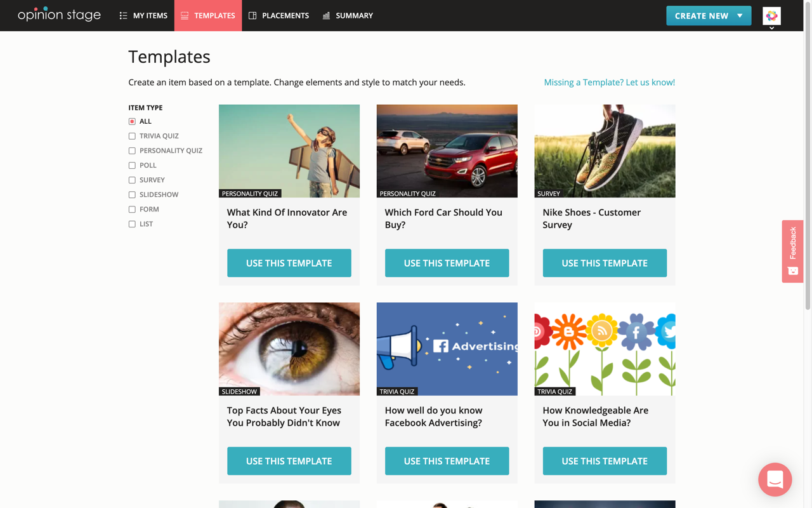Screen dimensions: 812x508
Task: Enable the Poll filter checkbox
Action: [x=132, y=165]
